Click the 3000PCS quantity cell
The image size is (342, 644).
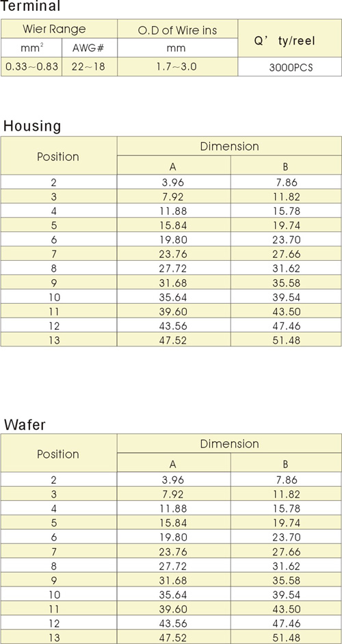coord(290,67)
